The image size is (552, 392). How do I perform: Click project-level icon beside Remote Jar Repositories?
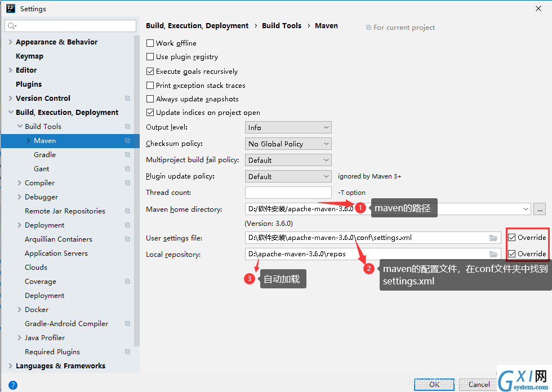pos(127,211)
